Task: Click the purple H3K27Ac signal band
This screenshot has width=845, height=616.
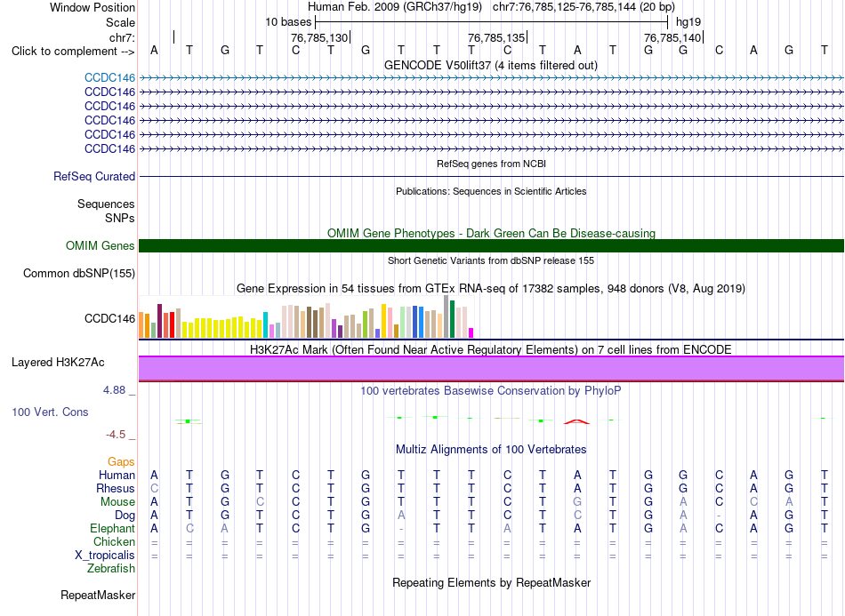Action: (x=492, y=368)
